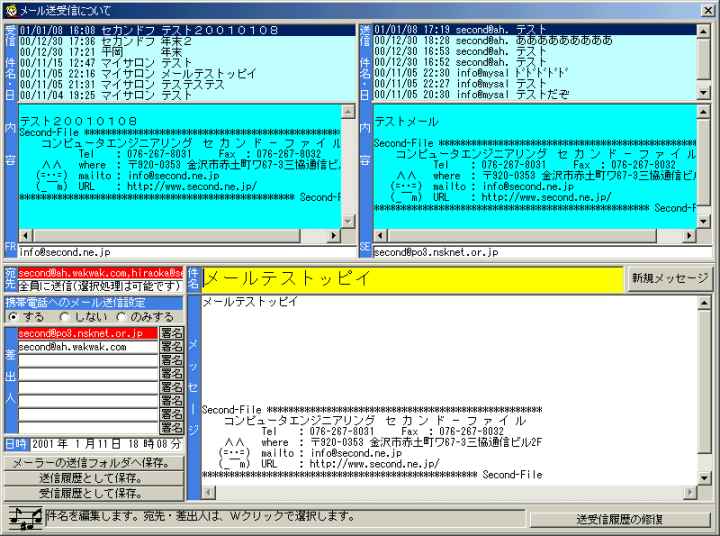Click the application icon in the title bar

pos(9,10)
